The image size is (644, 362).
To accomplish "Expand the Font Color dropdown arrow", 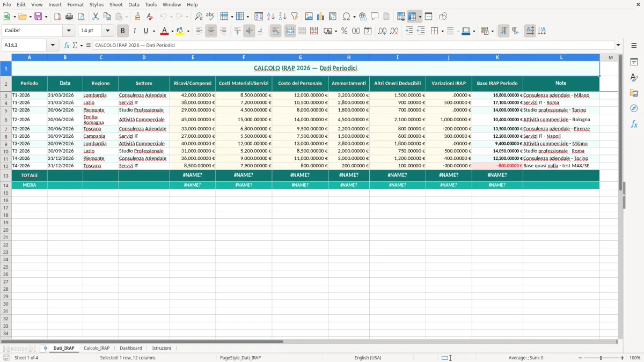I will pyautogui.click(x=172, y=31).
